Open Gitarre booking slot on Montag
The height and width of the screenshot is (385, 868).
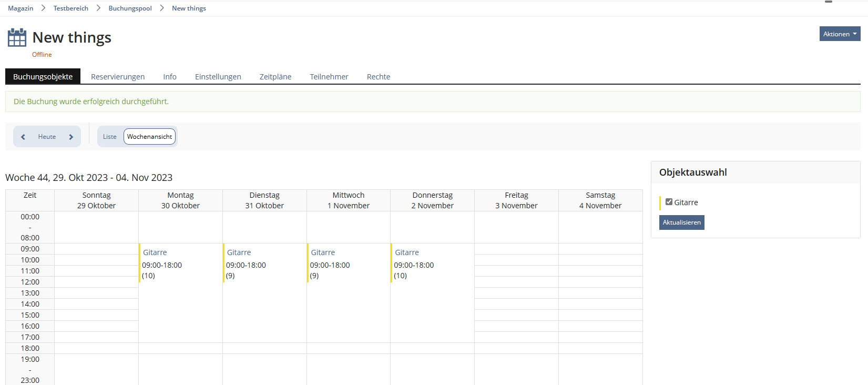pyautogui.click(x=155, y=252)
